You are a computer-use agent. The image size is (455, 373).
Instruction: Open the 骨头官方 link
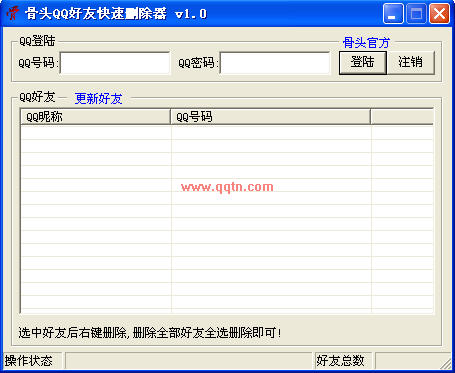pyautogui.click(x=366, y=43)
